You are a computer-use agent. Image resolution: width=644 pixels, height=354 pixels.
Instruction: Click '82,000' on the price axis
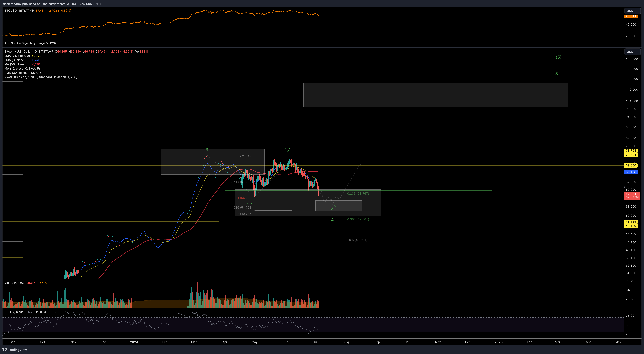pyautogui.click(x=631, y=138)
